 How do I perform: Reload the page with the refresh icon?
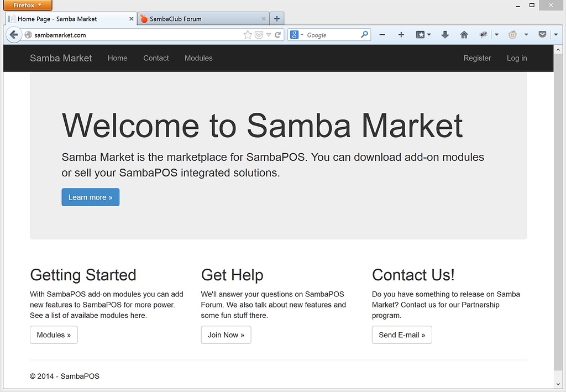pos(278,34)
